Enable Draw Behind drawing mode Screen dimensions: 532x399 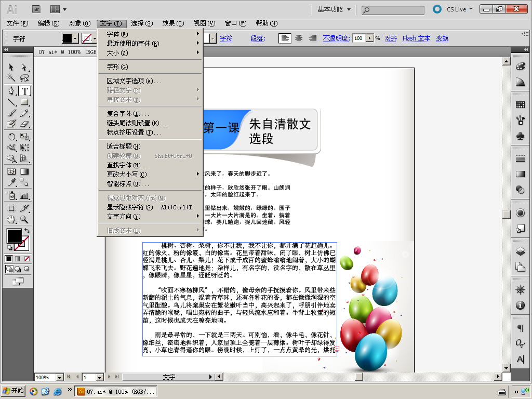pyautogui.click(x=18, y=269)
